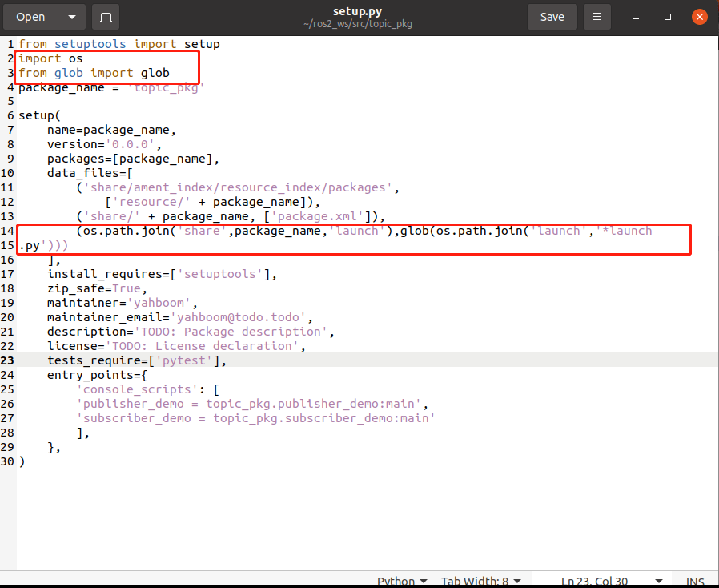Viewport: 719px width, 588px height.
Task: Click the version='0.0.0' line
Action: (x=104, y=144)
